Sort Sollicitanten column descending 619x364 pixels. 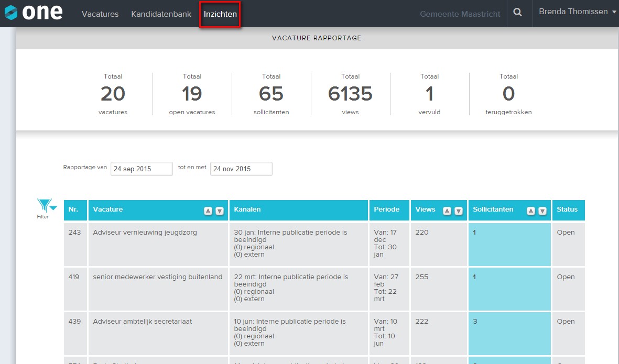click(542, 211)
